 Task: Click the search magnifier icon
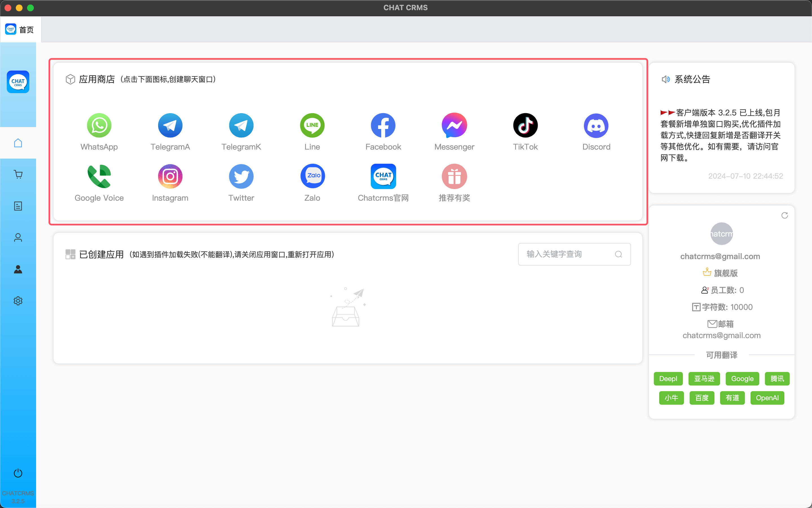click(x=618, y=254)
